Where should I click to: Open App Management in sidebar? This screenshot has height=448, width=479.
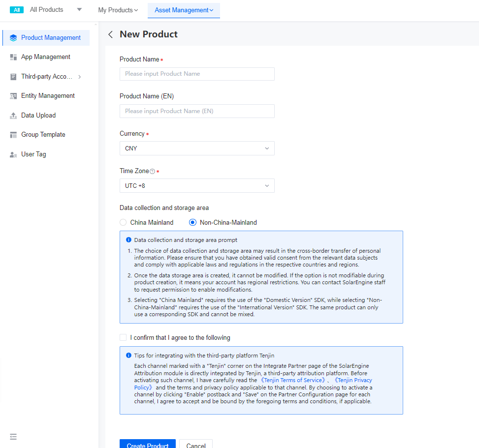tap(45, 57)
